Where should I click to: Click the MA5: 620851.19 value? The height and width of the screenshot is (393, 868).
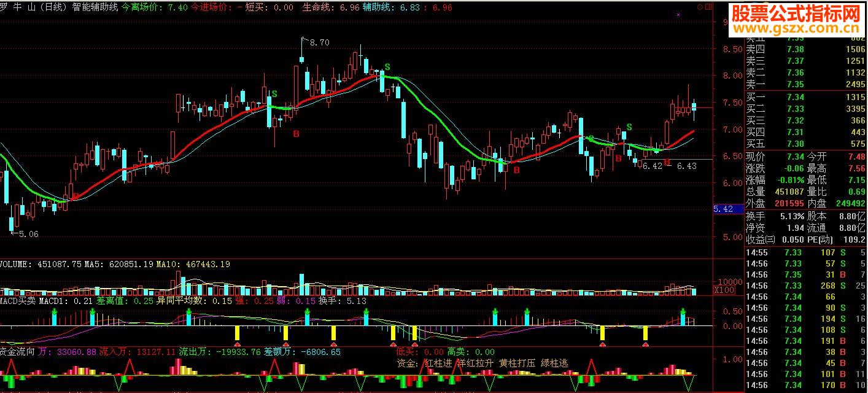(118, 264)
